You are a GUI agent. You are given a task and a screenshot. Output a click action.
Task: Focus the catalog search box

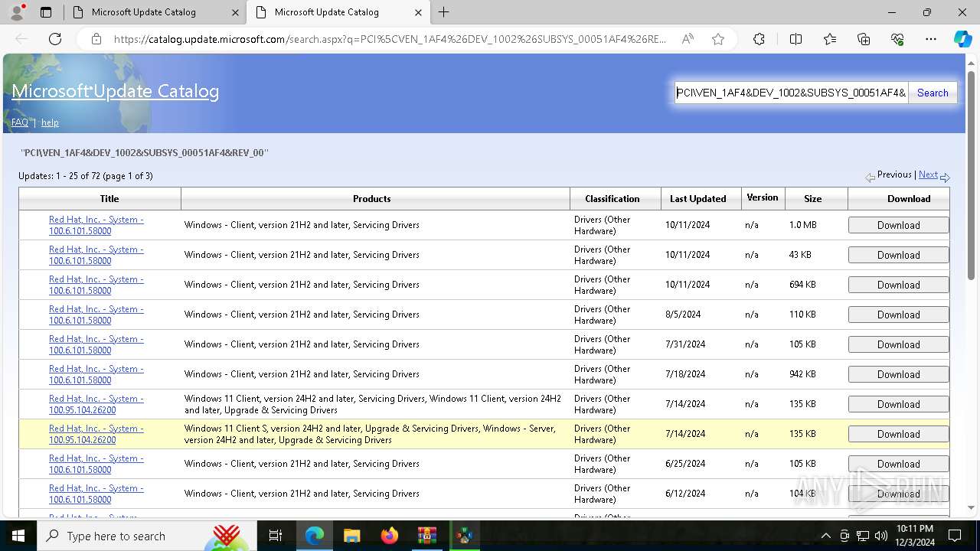point(791,93)
